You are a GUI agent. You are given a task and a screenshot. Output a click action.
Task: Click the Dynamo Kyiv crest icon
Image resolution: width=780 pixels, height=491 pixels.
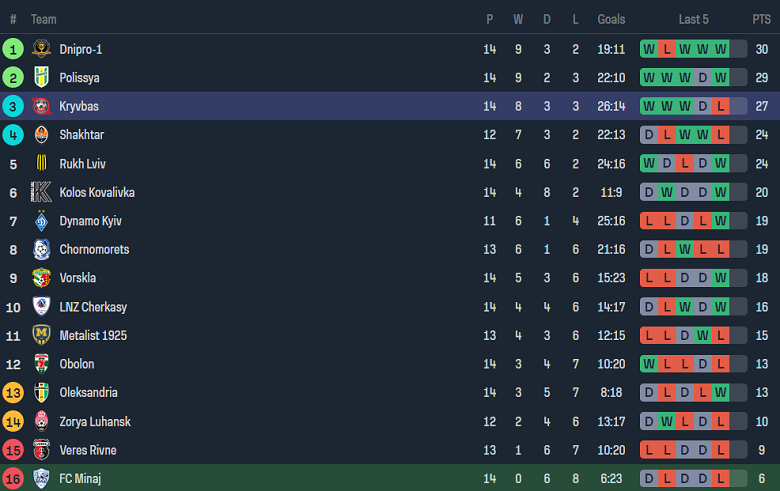coord(41,221)
